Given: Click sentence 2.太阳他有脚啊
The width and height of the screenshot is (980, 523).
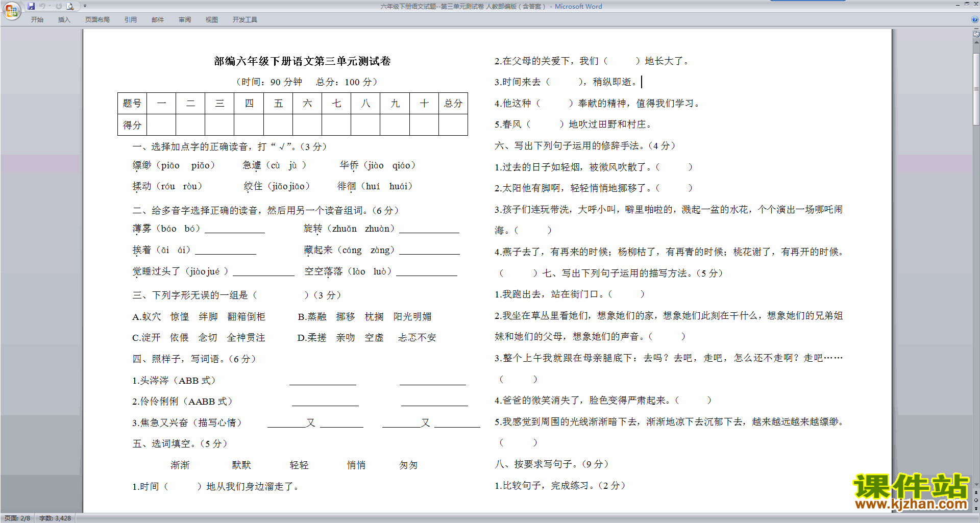Looking at the screenshot, I should (x=594, y=188).
